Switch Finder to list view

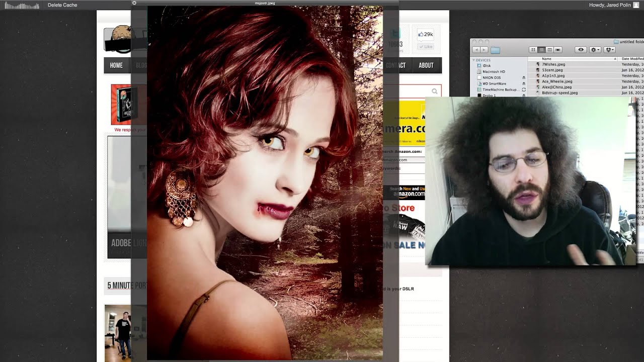click(x=541, y=50)
